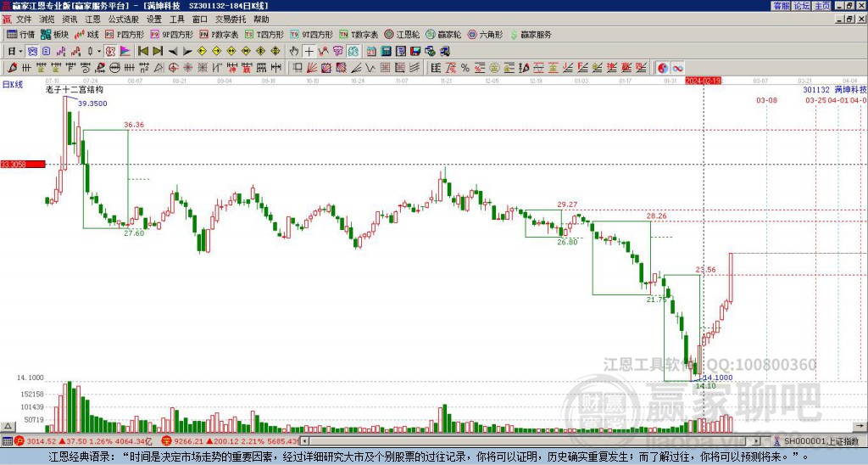Viewport: 868px width, 465px height.
Task: Open the 帮助 menu
Action: pos(261,20)
